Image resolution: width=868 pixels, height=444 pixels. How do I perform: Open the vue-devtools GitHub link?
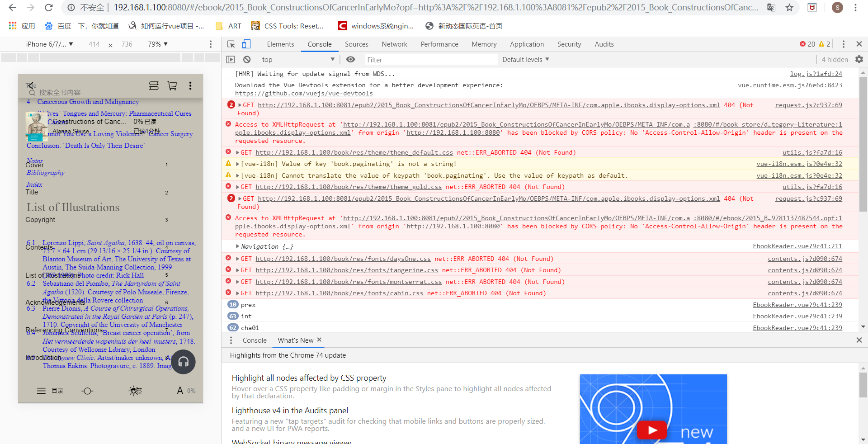304,94
